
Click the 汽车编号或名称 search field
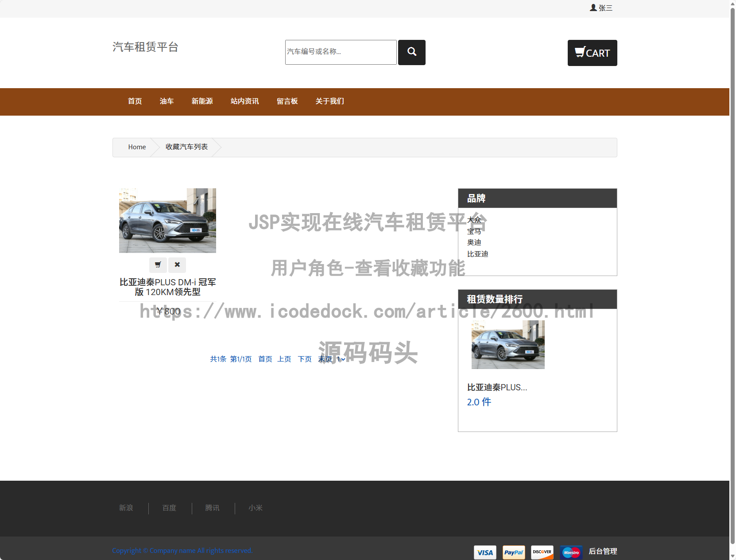[341, 52]
